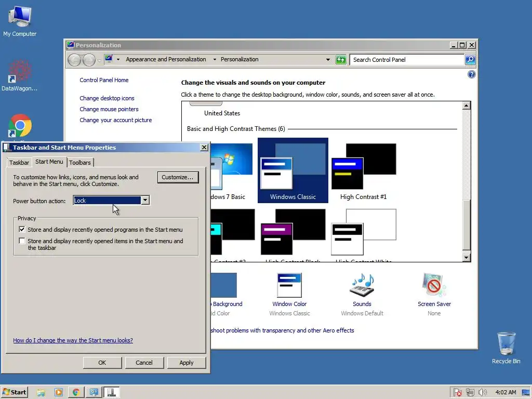532x399 pixels.
Task: Expand the arrow after Appearance and Personalization
Action: tap(215, 59)
